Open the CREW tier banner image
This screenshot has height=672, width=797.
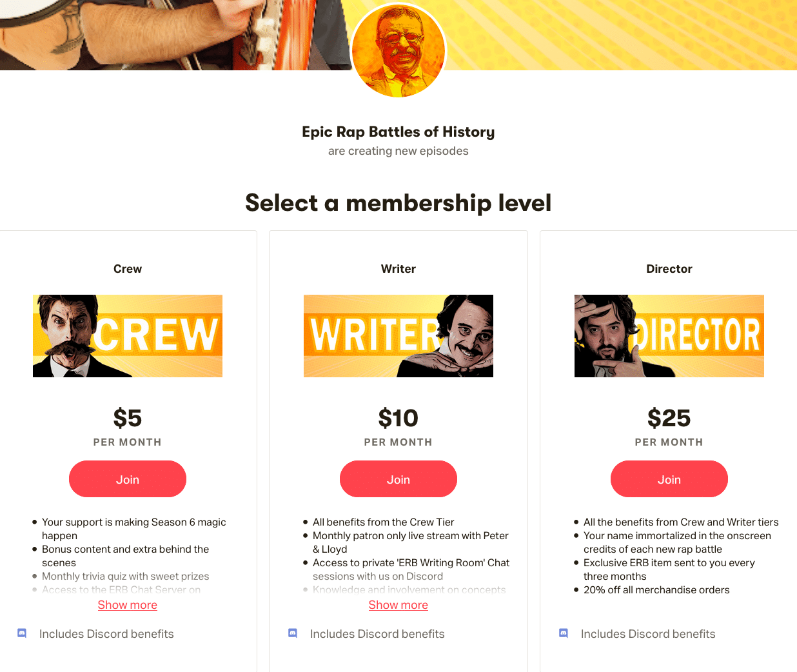click(128, 336)
